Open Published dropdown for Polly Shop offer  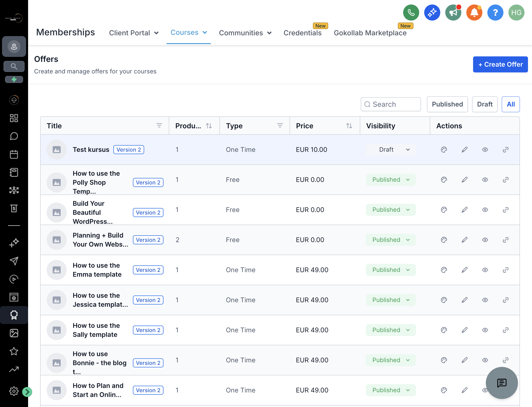[391, 180]
